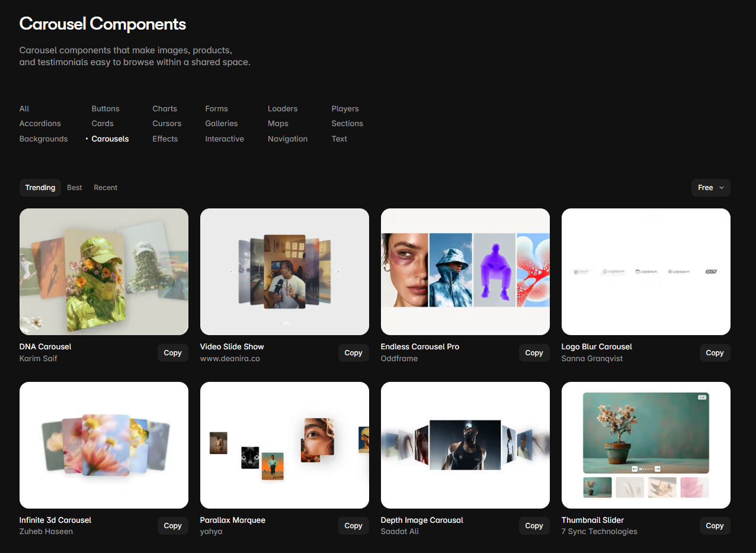Switch to the Recent sort tab
This screenshot has height=553, width=756.
[105, 188]
